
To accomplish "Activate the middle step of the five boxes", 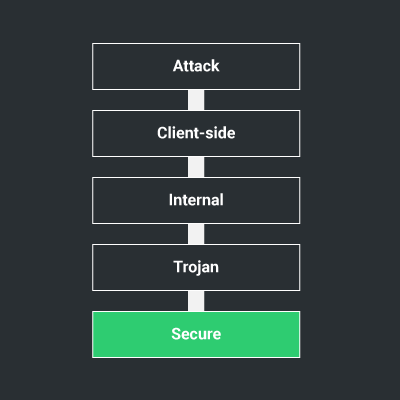I will pyautogui.click(x=196, y=200).
